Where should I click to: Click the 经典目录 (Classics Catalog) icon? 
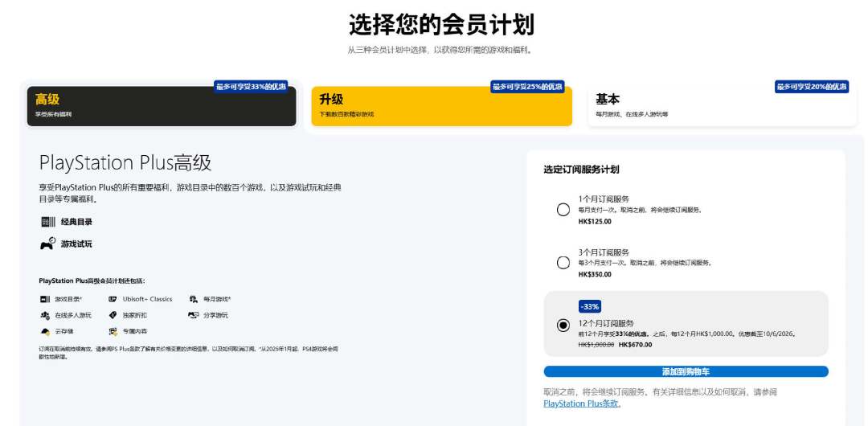(x=48, y=222)
